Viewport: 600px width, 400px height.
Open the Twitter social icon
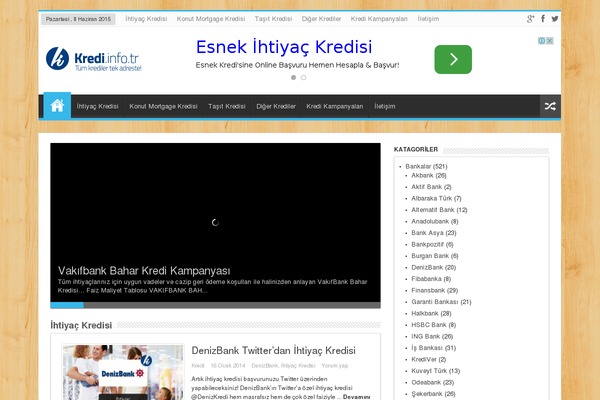[x=555, y=19]
